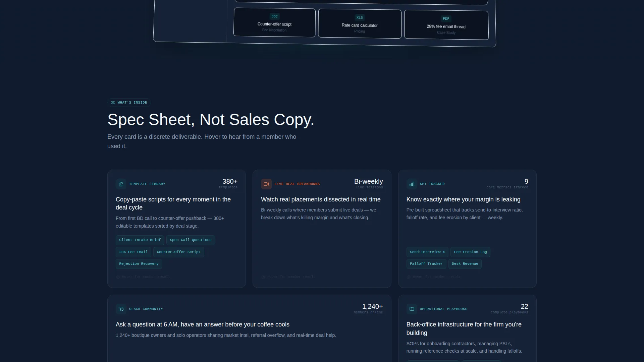
Task: Select the Desk Revenue tag
Action: point(465,264)
